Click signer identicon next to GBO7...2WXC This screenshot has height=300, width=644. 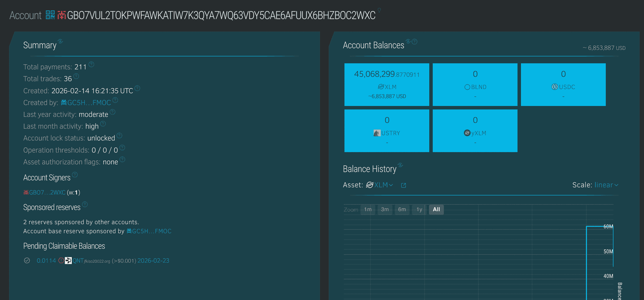tap(26, 192)
